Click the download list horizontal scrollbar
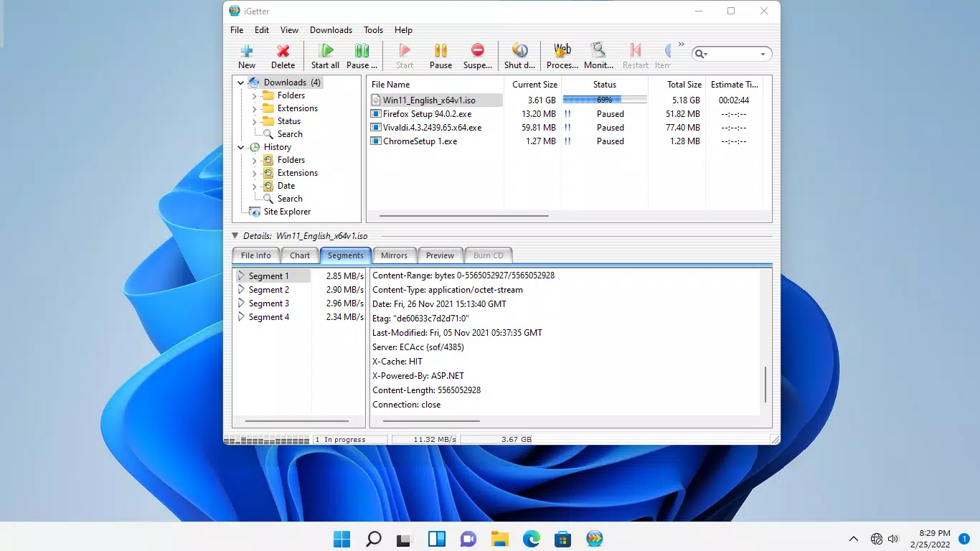980x551 pixels. (464, 215)
